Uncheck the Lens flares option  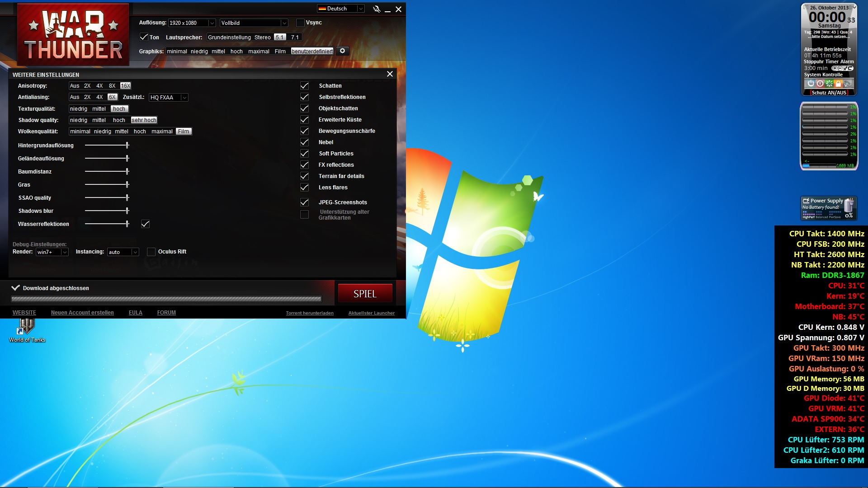click(305, 188)
